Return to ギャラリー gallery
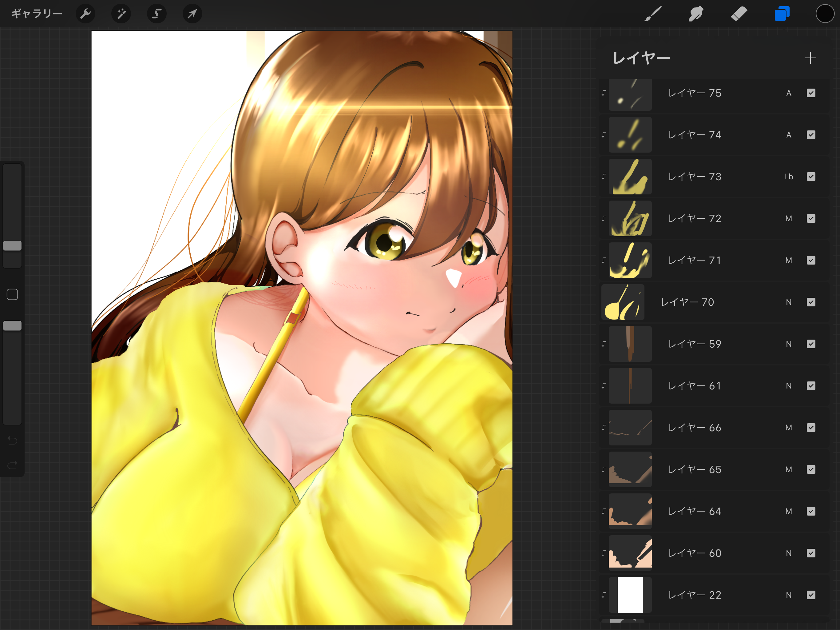840x630 pixels. (37, 14)
